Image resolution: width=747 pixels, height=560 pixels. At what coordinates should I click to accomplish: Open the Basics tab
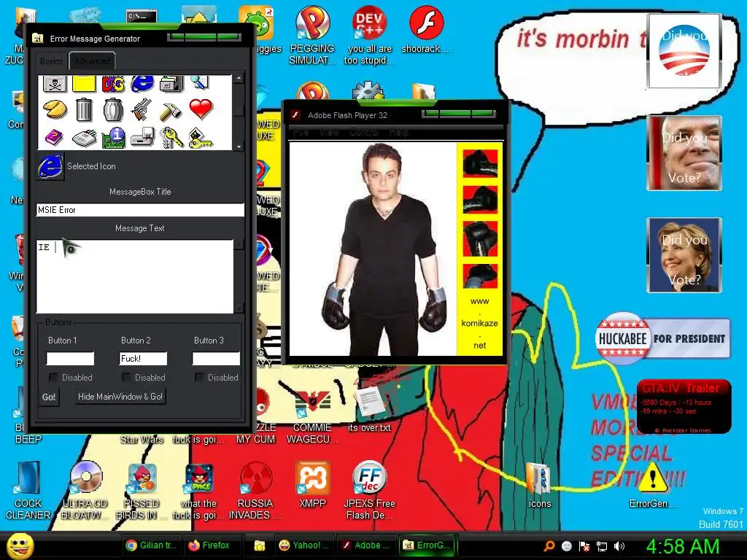coord(52,61)
